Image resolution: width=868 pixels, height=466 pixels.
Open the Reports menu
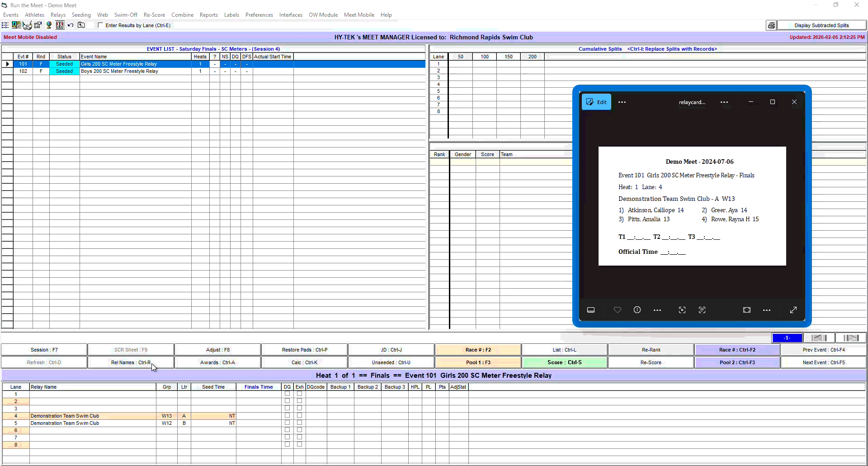pyautogui.click(x=208, y=15)
